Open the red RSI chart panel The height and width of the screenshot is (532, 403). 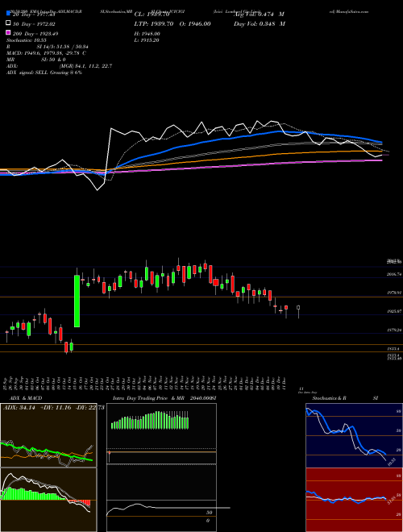point(354,500)
